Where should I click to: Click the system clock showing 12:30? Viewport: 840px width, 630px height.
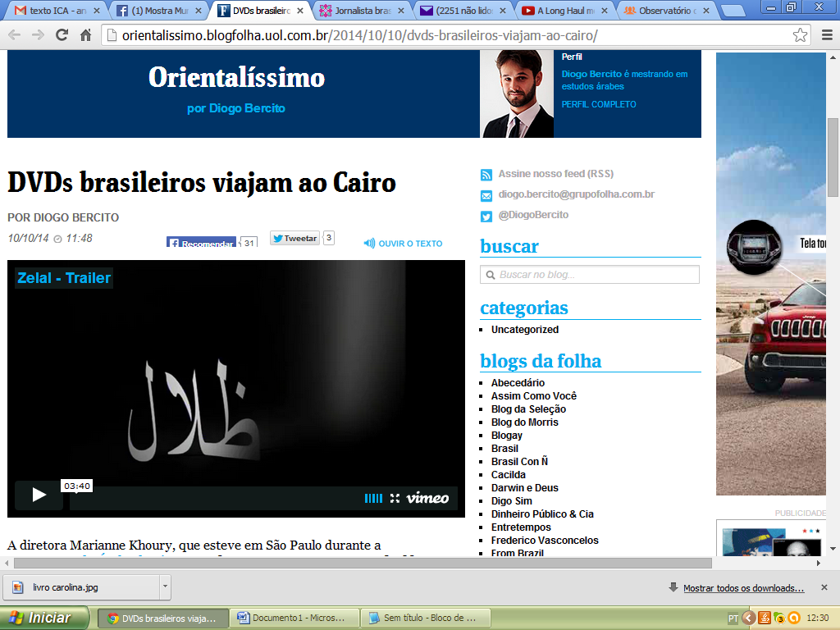818,619
